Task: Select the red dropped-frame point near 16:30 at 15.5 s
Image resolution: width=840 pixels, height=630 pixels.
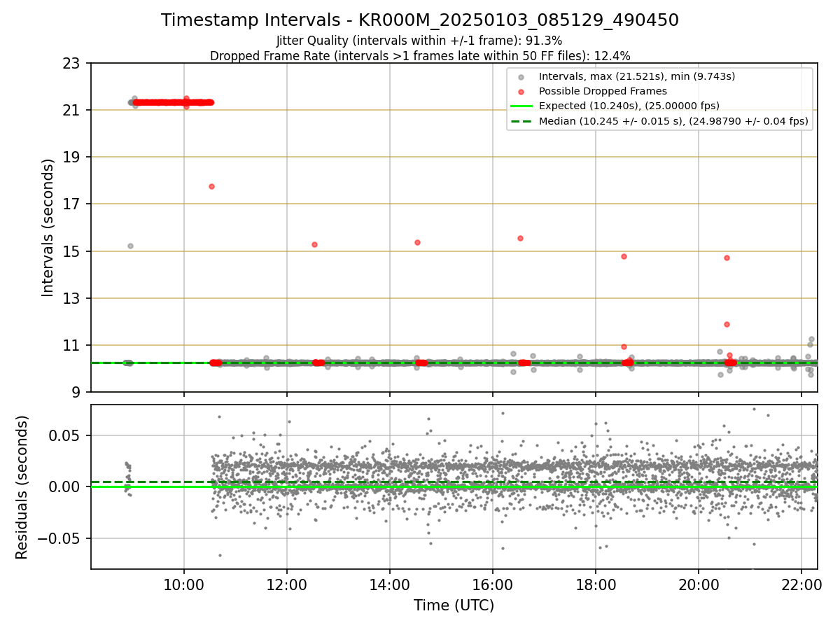Action: point(520,238)
